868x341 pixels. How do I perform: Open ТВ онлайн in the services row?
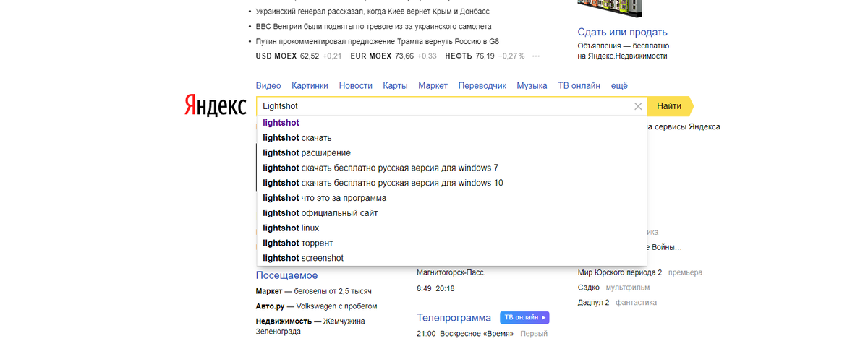pyautogui.click(x=579, y=85)
